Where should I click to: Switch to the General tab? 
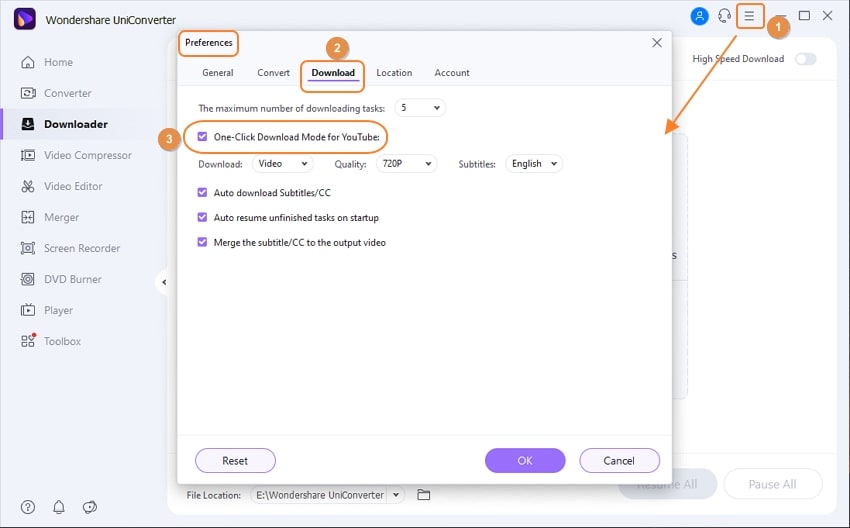click(x=218, y=73)
